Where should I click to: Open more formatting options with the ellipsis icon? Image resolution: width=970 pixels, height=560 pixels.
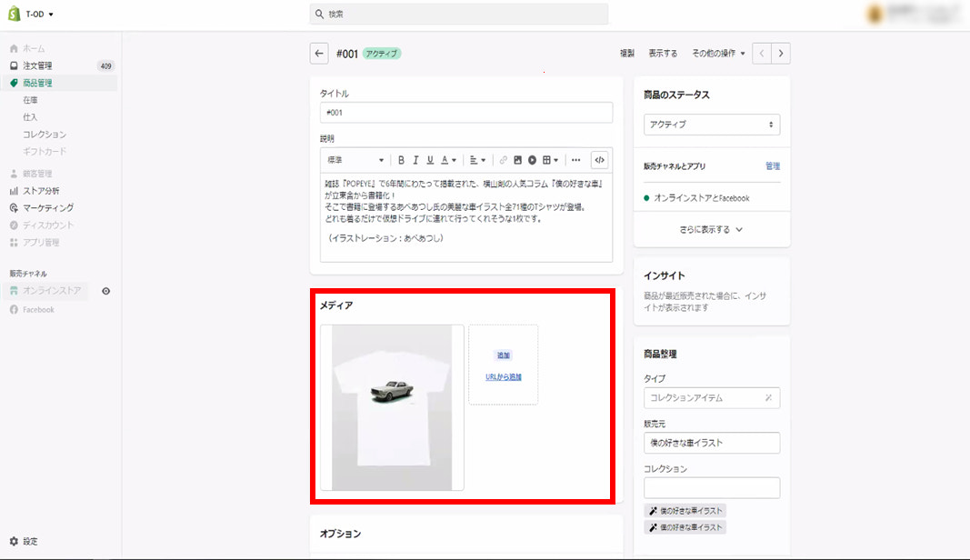pyautogui.click(x=575, y=160)
